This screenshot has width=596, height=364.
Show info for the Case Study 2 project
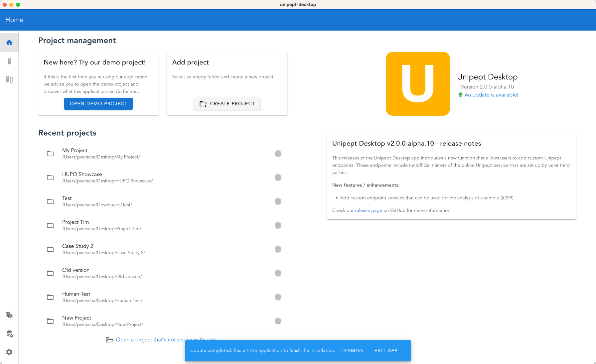[x=278, y=249]
